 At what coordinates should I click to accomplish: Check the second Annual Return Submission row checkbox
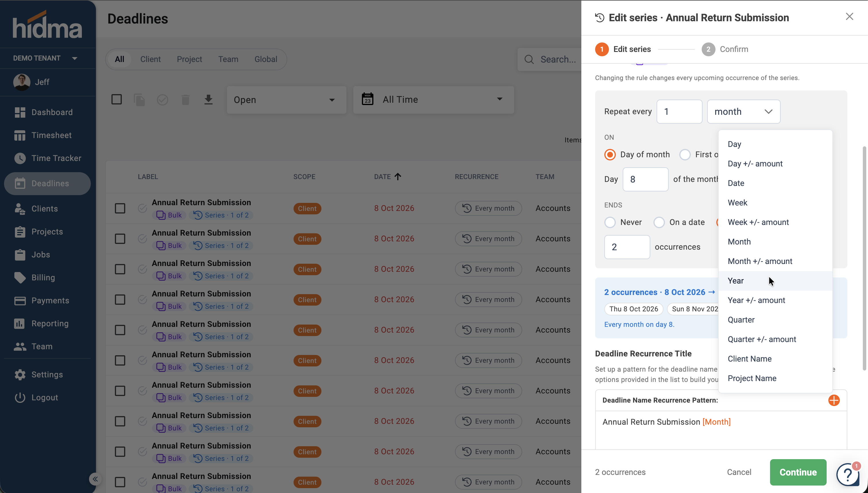120,239
